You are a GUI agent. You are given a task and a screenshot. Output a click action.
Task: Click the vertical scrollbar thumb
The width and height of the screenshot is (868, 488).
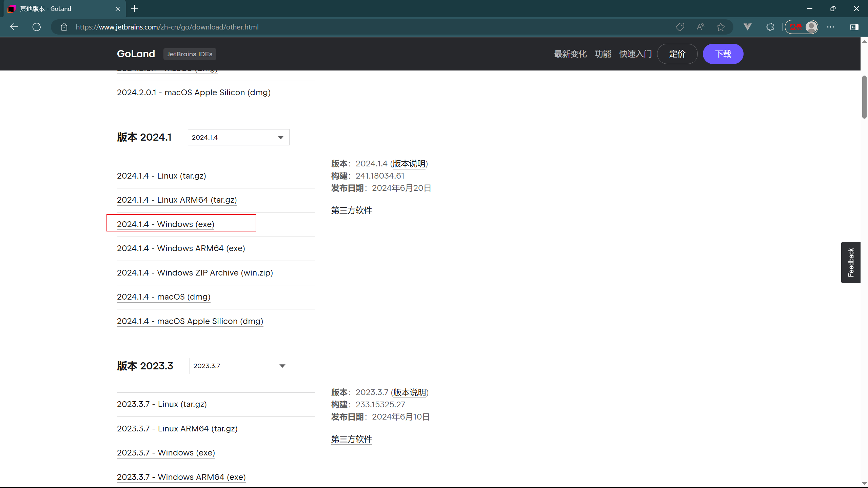(864, 97)
